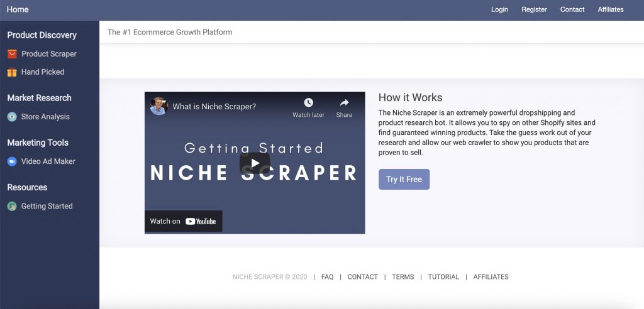644x309 pixels.
Task: Open Video Ad Maker in sidebar
Action: pos(48,161)
